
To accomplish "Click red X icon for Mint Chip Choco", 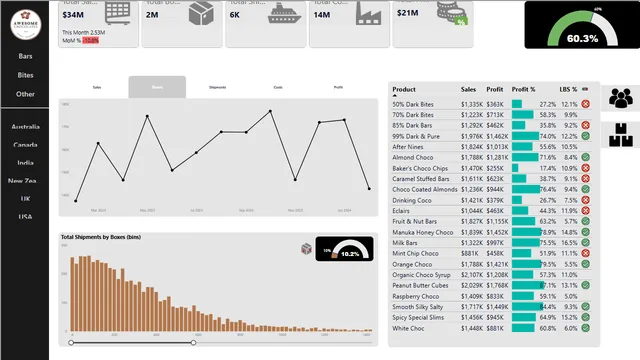I will pyautogui.click(x=585, y=253).
